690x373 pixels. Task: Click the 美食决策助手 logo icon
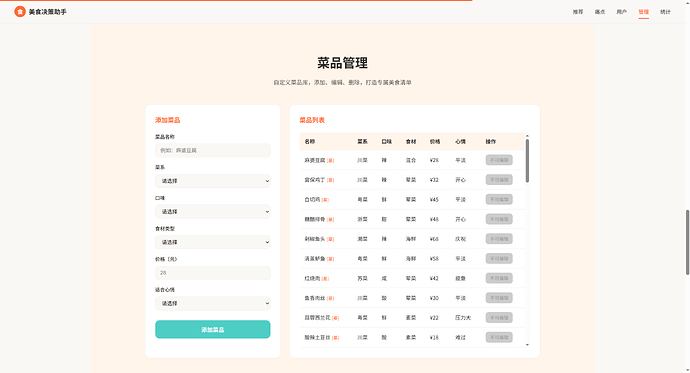(x=19, y=12)
